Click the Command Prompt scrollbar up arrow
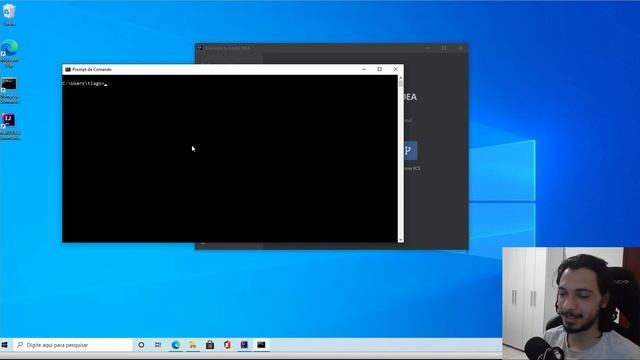Image resolution: width=640 pixels, height=360 pixels. 400,78
